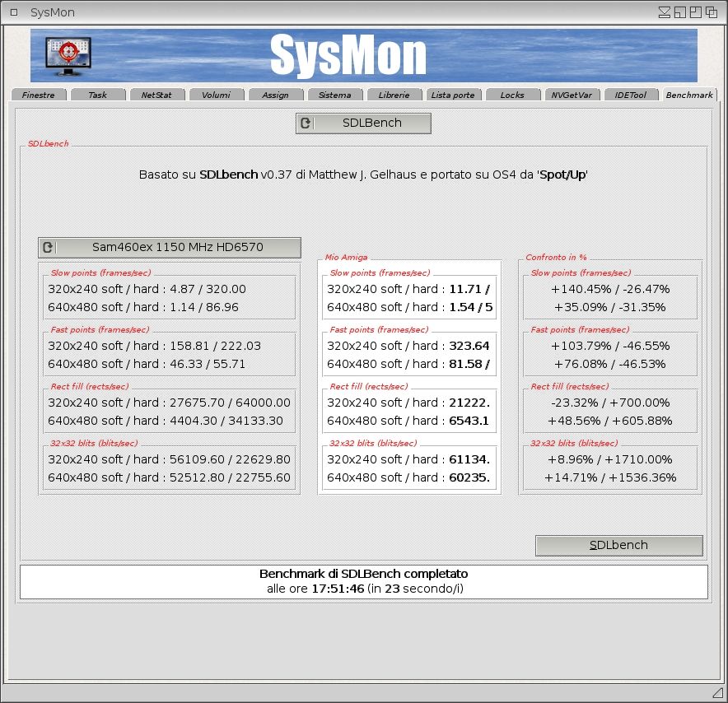The height and width of the screenshot is (703, 728).
Task: Switch to the NVGetVar tab
Action: [572, 95]
